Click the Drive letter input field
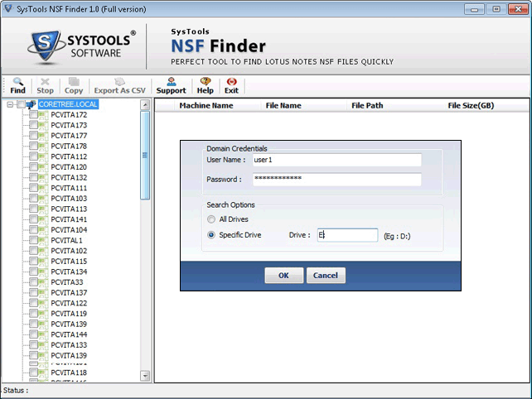Viewport: 532px width, 399px height. tap(347, 235)
